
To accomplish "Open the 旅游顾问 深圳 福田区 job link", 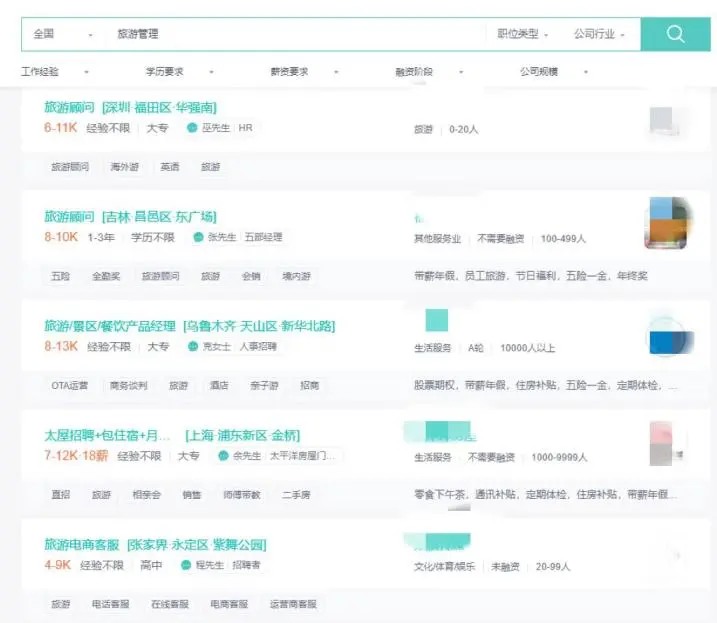I will click(130, 107).
